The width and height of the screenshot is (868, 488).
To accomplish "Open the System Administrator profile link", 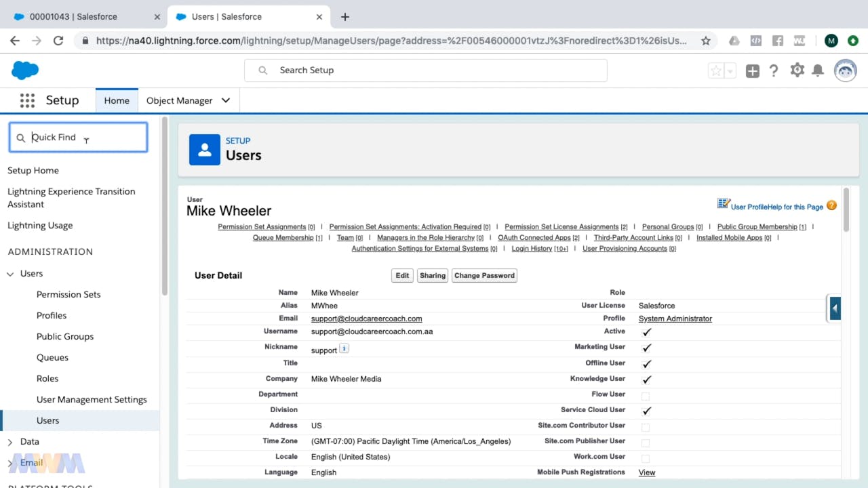I will point(675,318).
